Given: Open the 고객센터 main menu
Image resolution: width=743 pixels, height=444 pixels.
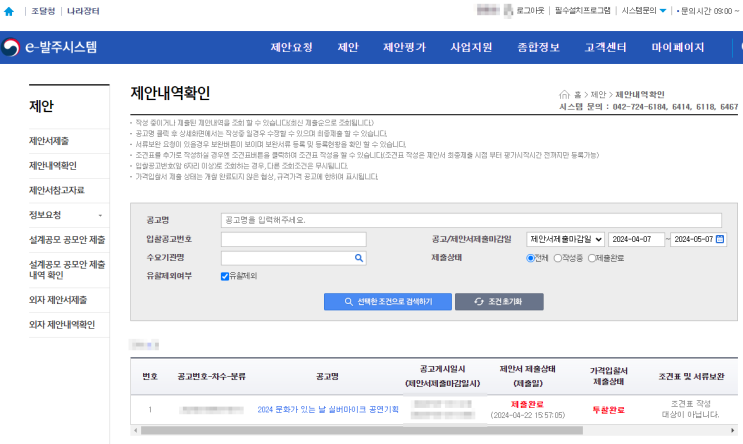Looking at the screenshot, I should 605,47.
